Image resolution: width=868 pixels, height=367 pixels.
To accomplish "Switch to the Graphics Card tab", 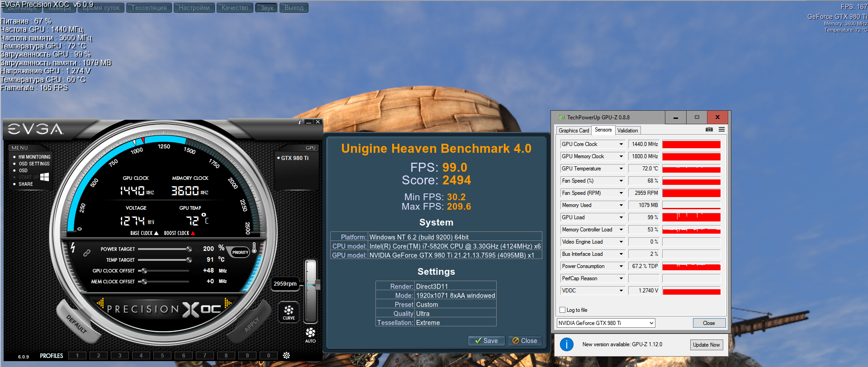I will [574, 131].
